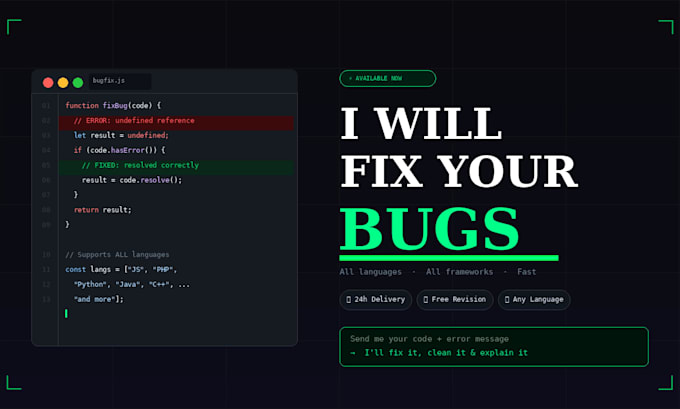Click the 24h Delivery pill
The height and width of the screenshot is (409, 680).
click(376, 300)
